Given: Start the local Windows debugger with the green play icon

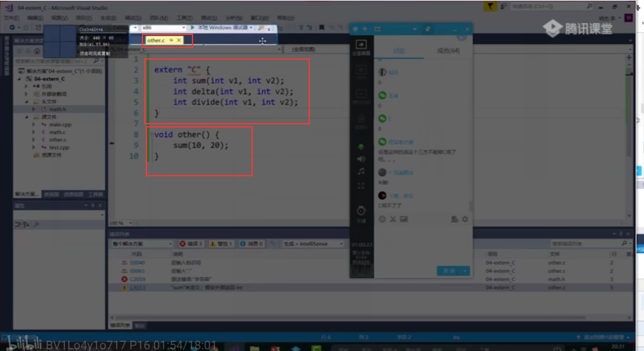Looking at the screenshot, I should pyautogui.click(x=193, y=27).
